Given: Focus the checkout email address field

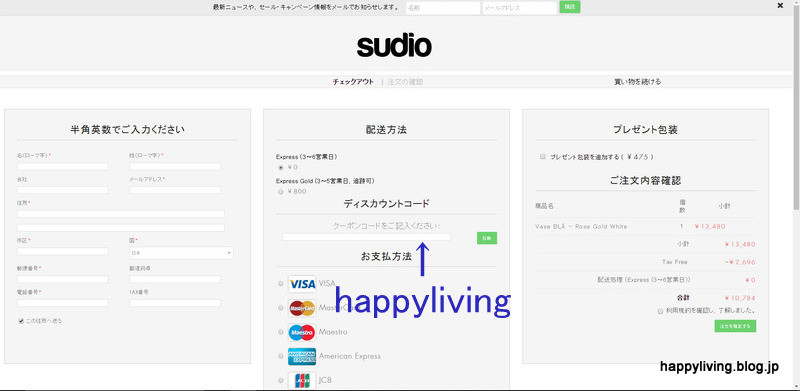Looking at the screenshot, I should click(x=175, y=190).
